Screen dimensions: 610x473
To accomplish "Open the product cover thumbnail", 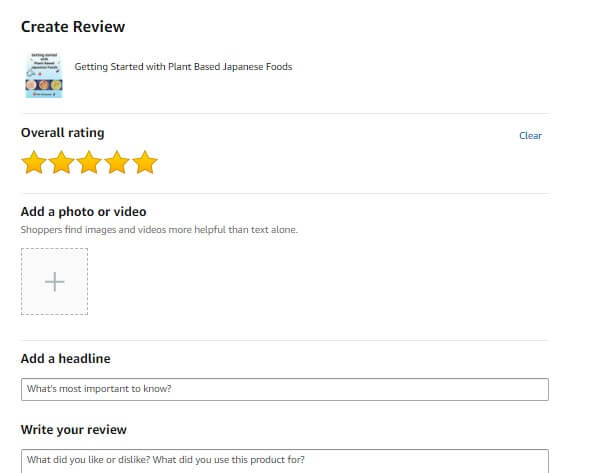I will click(x=44, y=75).
